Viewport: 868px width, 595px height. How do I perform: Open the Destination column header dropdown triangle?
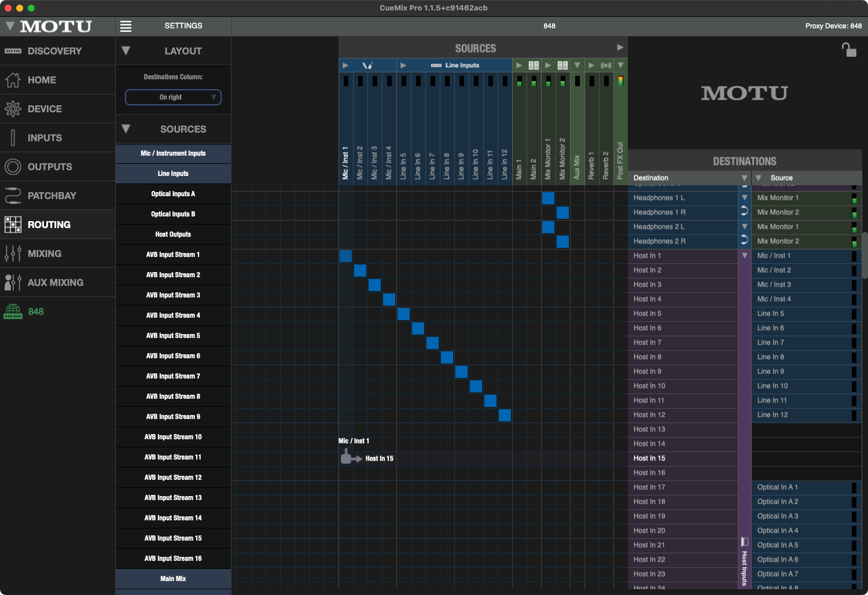tap(745, 178)
